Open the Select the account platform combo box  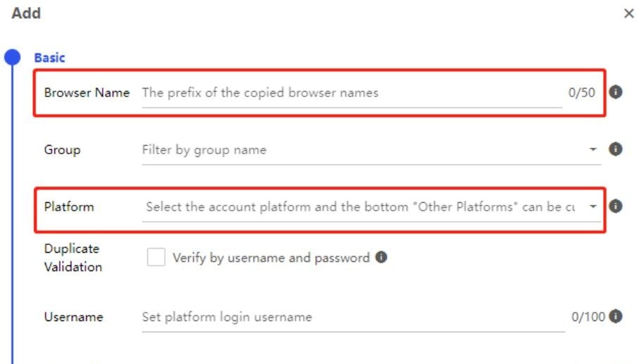371,207
